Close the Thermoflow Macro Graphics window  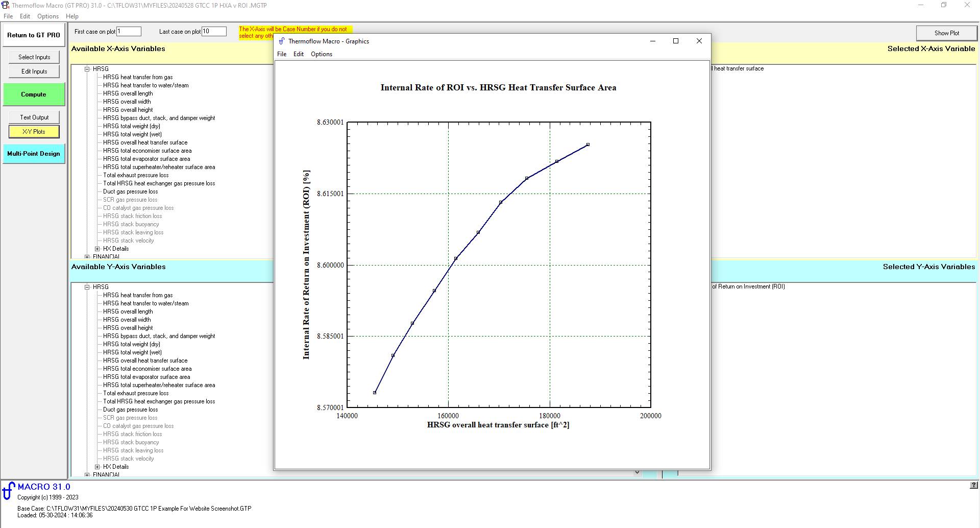[x=699, y=41]
